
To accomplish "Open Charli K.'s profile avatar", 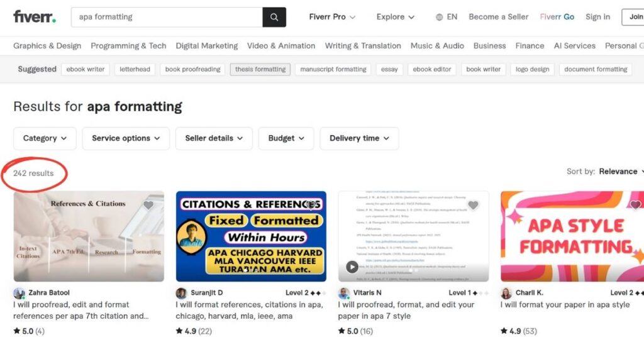I will tap(506, 293).
